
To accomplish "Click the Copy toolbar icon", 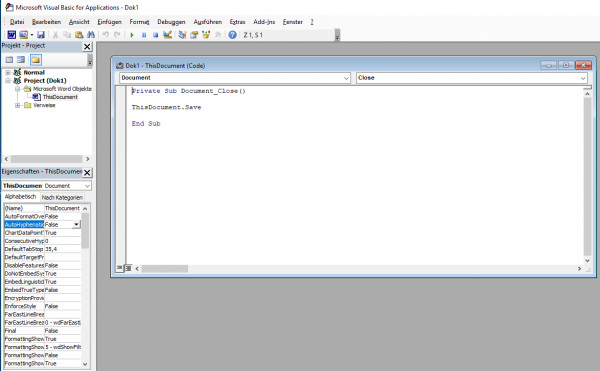I will tap(67, 35).
